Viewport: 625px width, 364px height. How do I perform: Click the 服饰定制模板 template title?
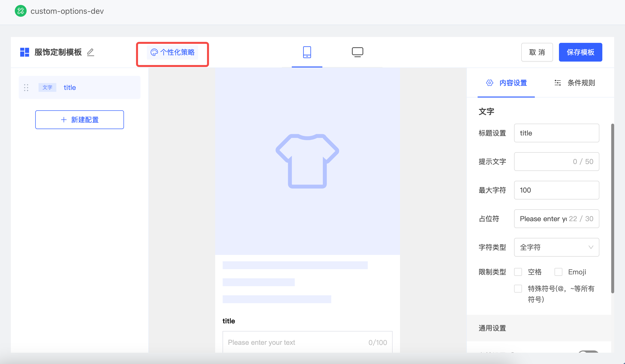point(58,52)
